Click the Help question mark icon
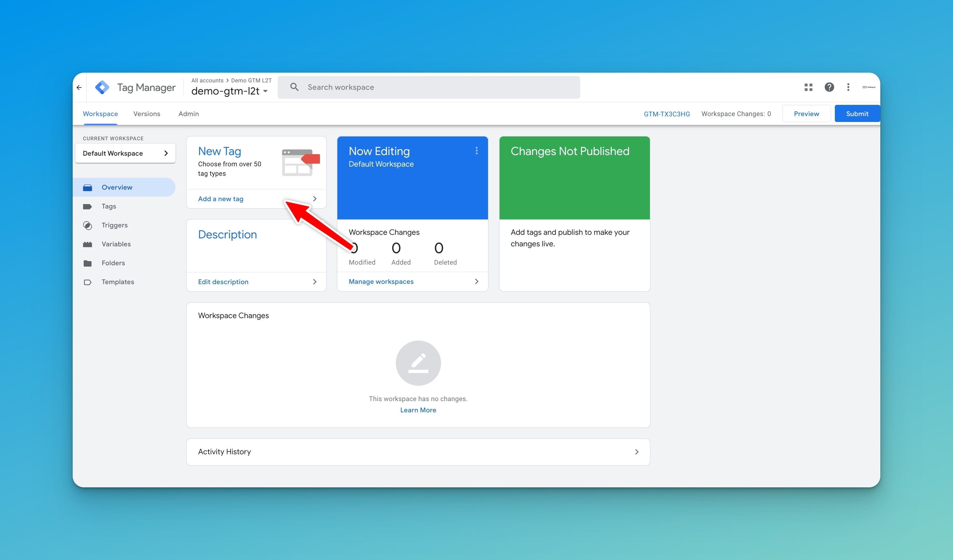This screenshot has width=953, height=560. click(829, 87)
